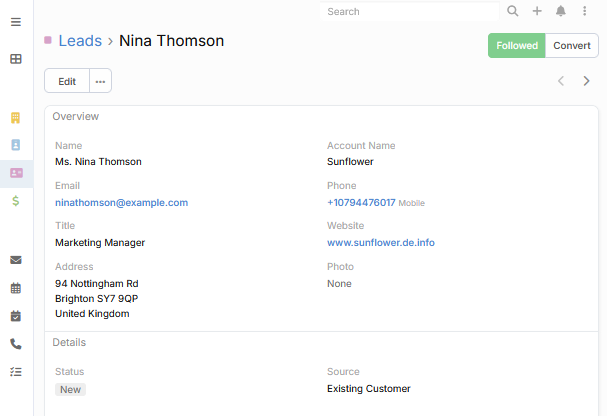Toggle the Followed button to unfollow
Image resolution: width=607 pixels, height=416 pixels.
point(516,46)
